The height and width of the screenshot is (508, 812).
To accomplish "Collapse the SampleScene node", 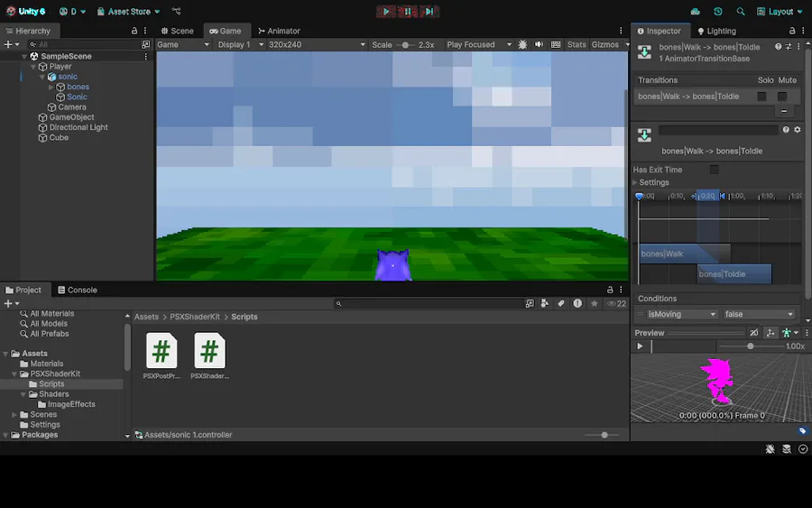I will 24,56.
